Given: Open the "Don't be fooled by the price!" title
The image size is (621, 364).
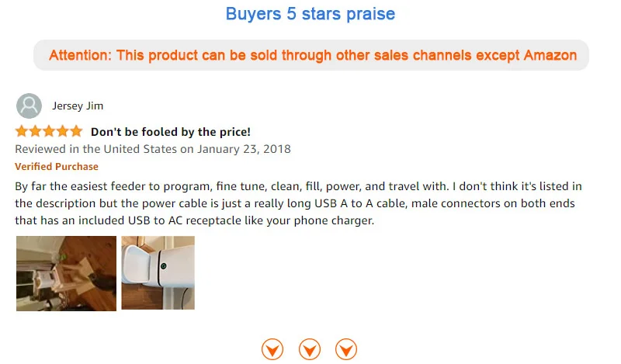Looking at the screenshot, I should coord(171,132).
